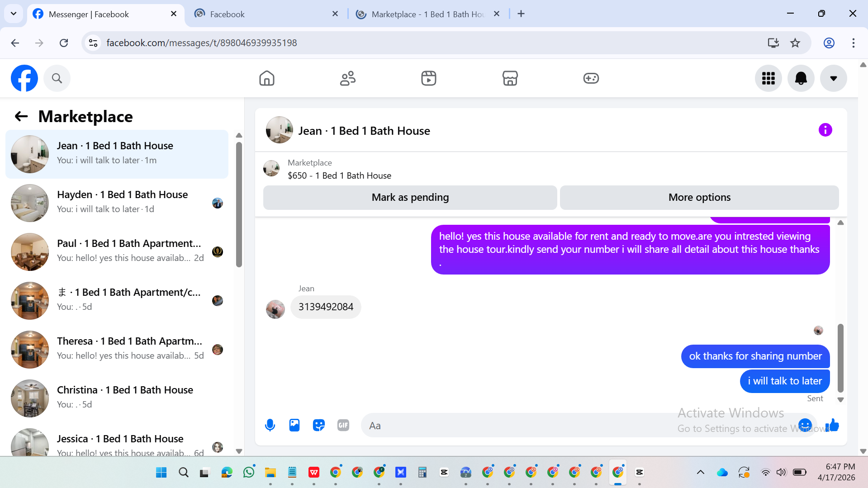Open the $650 - 1 Bed 1 Bath House listing
Image resolution: width=868 pixels, height=488 pixels.
tap(339, 175)
